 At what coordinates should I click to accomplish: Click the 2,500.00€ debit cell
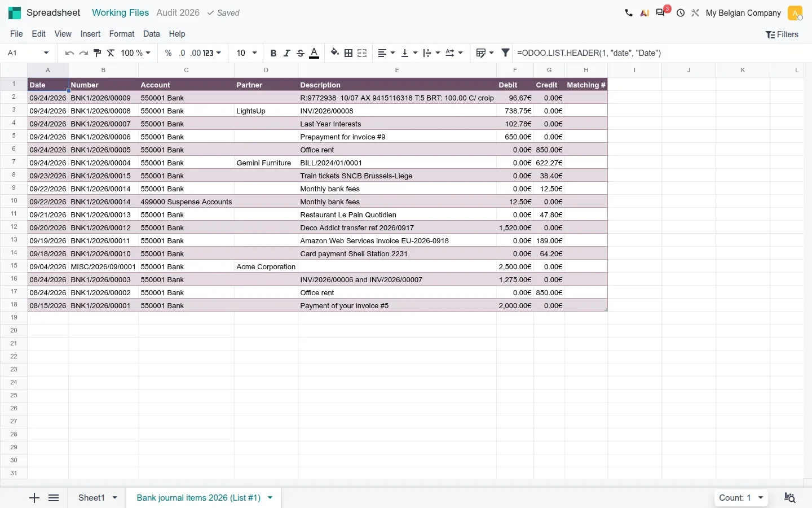pyautogui.click(x=515, y=267)
